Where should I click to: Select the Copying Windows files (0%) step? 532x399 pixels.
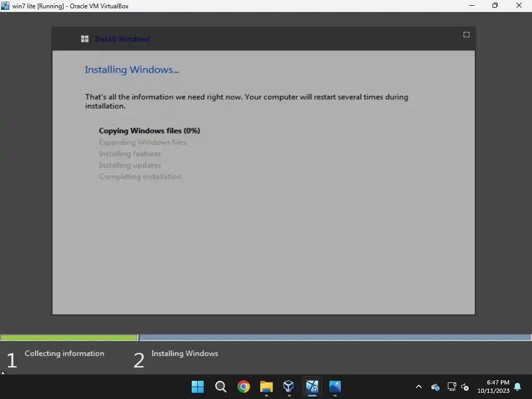click(149, 130)
